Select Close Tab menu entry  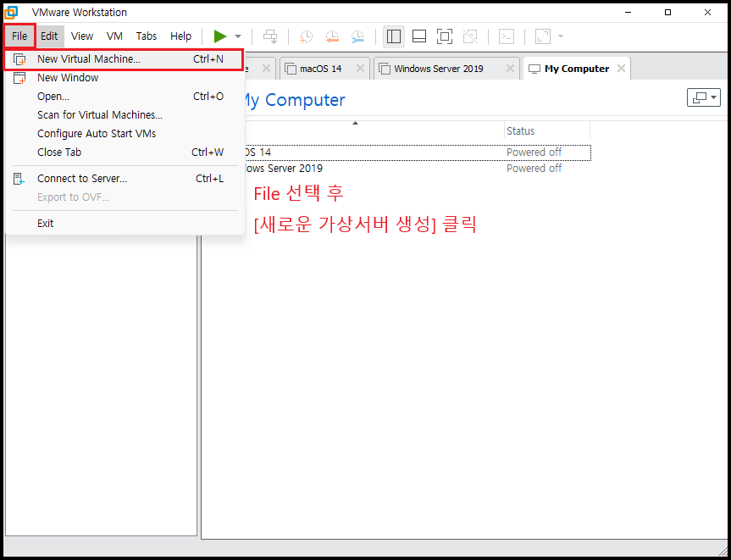click(x=124, y=152)
